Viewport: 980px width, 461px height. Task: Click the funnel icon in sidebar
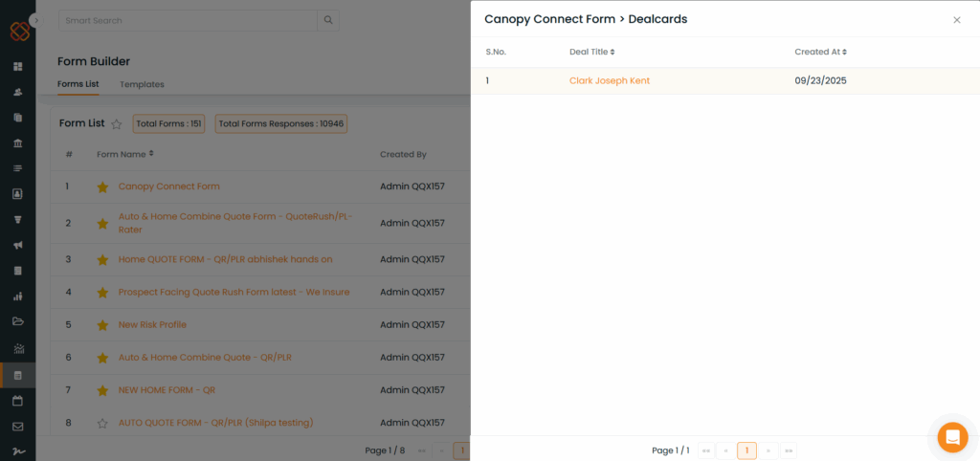click(x=17, y=219)
